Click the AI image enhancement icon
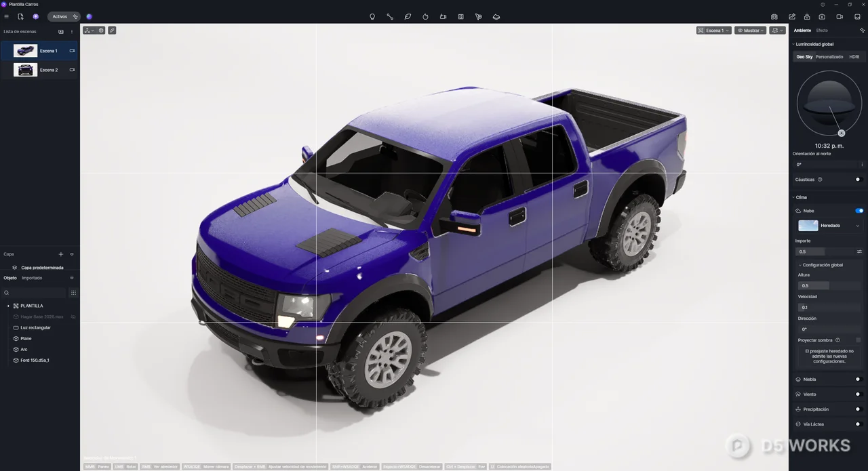 (791, 16)
